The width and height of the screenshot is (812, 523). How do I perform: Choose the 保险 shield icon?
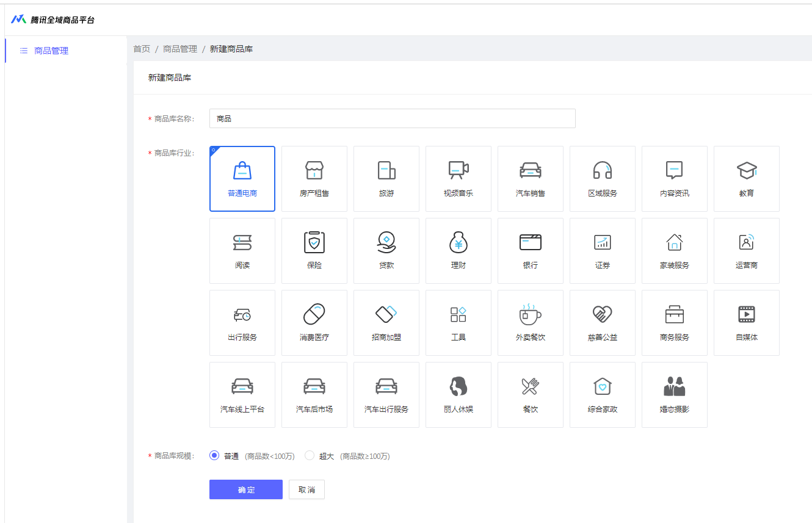coord(314,242)
